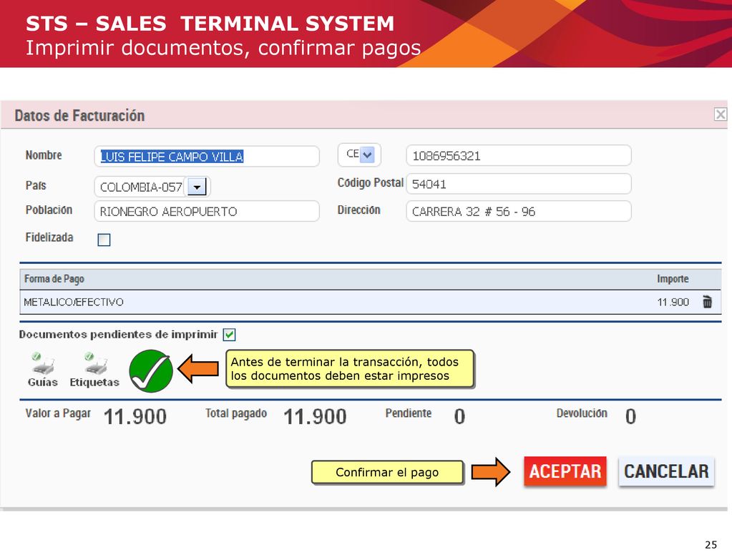Click the Nombre field with LUIS FELIPE CAMPO VILLA
Viewport: 732px width, 560px height.
[x=207, y=157]
